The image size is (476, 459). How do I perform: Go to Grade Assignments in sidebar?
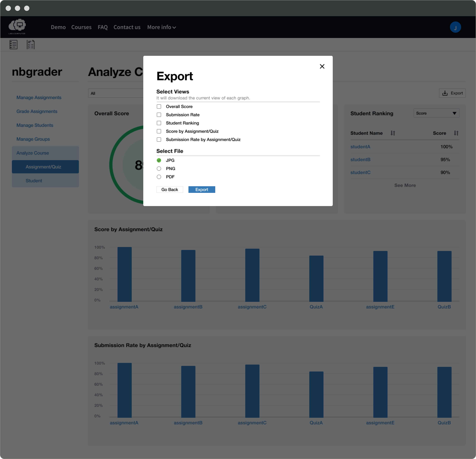click(37, 111)
